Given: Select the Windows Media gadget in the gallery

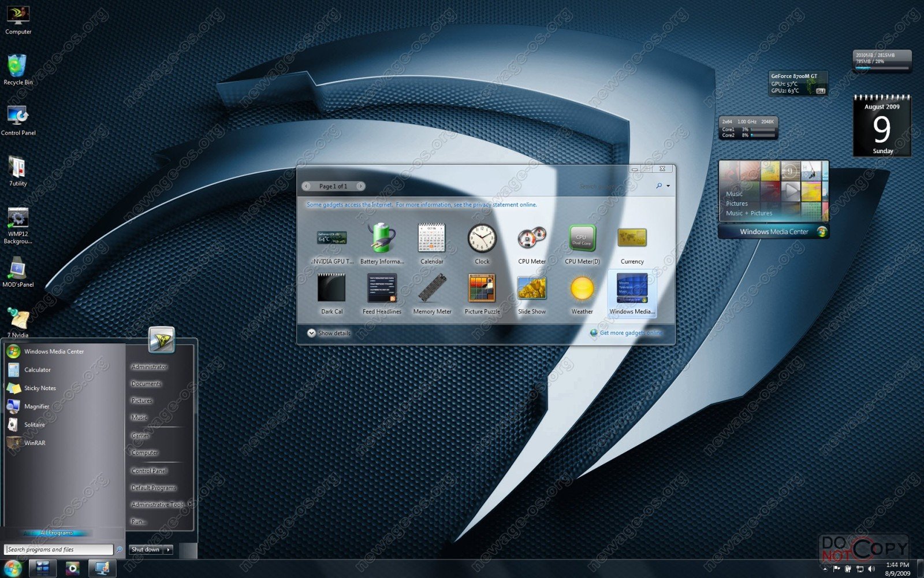Looking at the screenshot, I should point(632,294).
